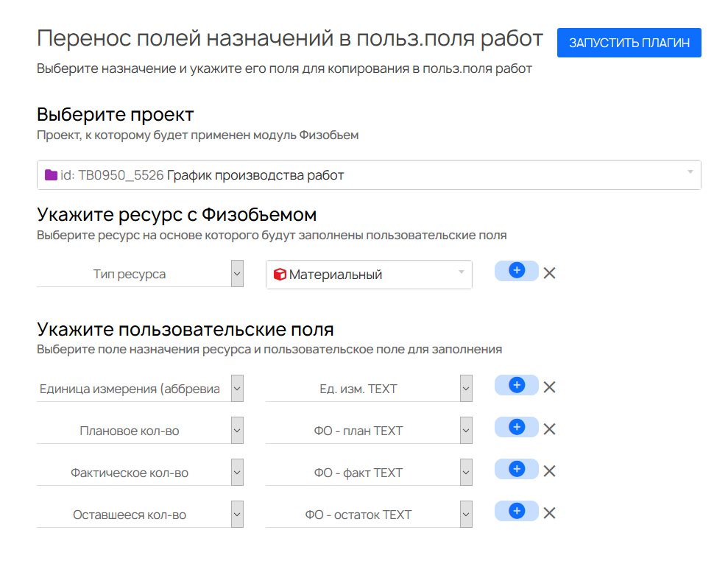Open the Плановое кол-во dropdown

click(140, 431)
